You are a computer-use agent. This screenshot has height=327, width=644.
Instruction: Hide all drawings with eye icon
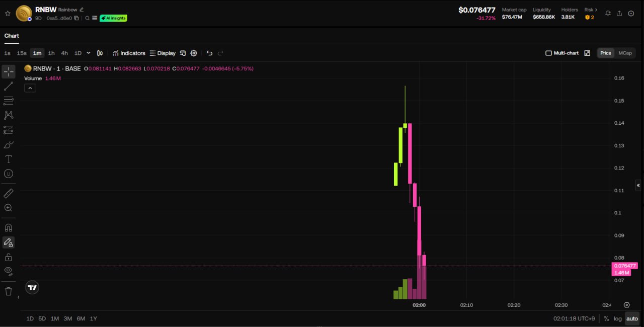9,271
